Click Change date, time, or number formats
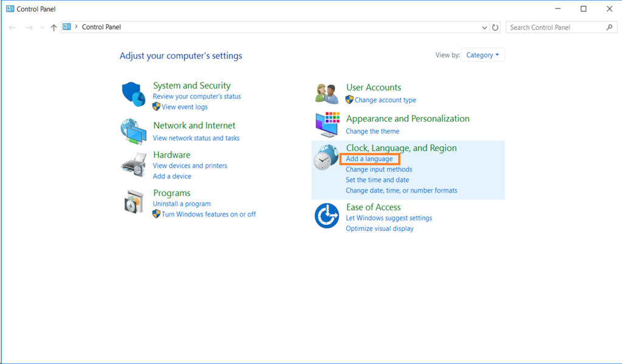 coord(402,190)
